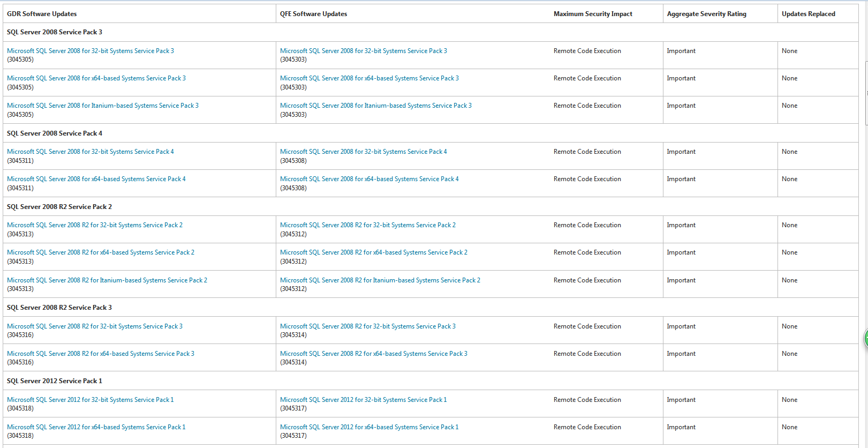Open QFE SQL Server 2008 R2 32-bit Service Pack 3

click(367, 326)
